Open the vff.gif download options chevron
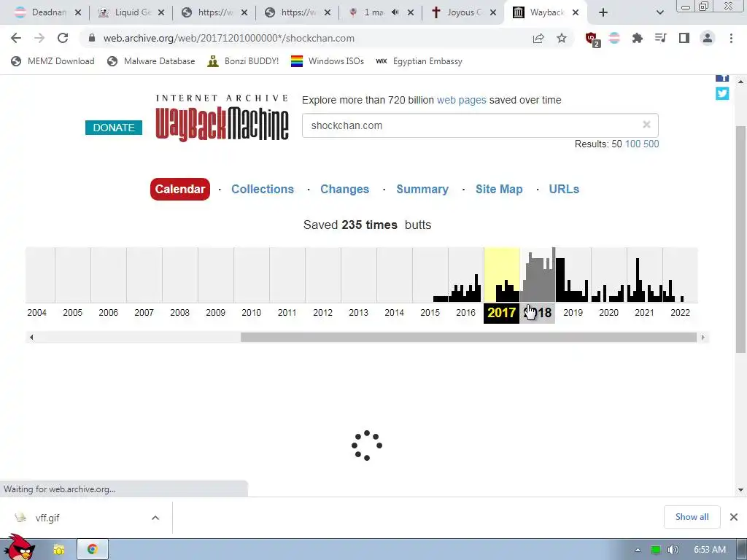The image size is (747, 560). point(155,518)
